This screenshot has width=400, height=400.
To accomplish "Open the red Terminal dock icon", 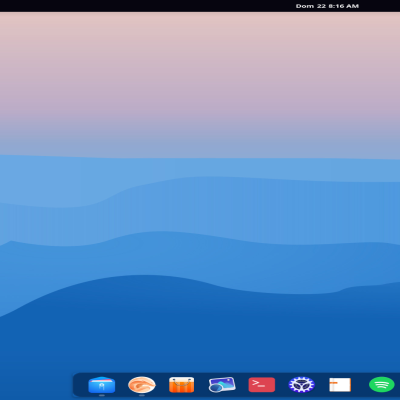I will 262,385.
